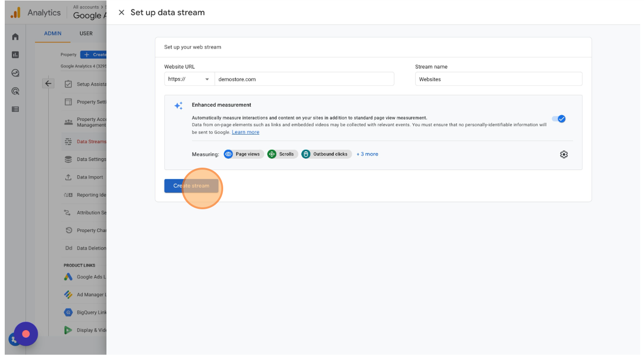Viewport: 644px width, 358px height.
Task: Click the Google Analytics 4 property name
Action: pos(83,67)
